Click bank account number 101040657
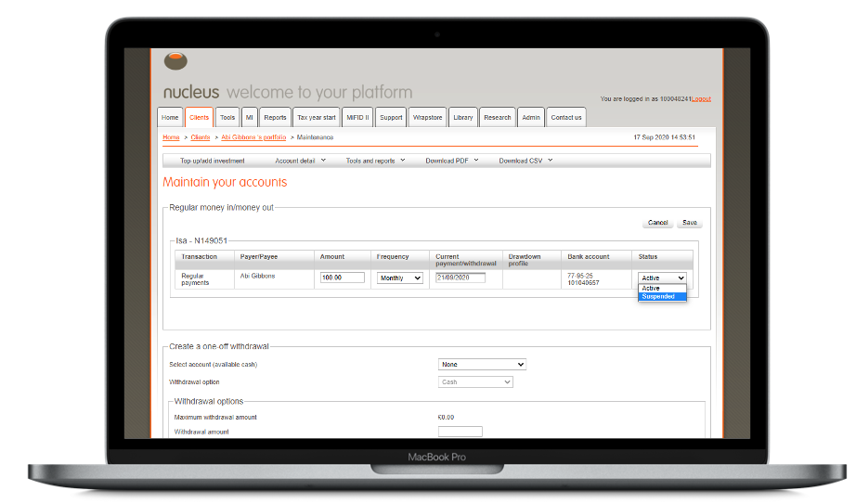The height and width of the screenshot is (504, 856). [583, 283]
